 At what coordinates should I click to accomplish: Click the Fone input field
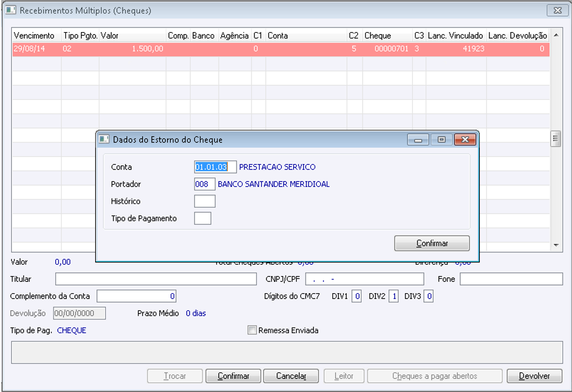(511, 279)
